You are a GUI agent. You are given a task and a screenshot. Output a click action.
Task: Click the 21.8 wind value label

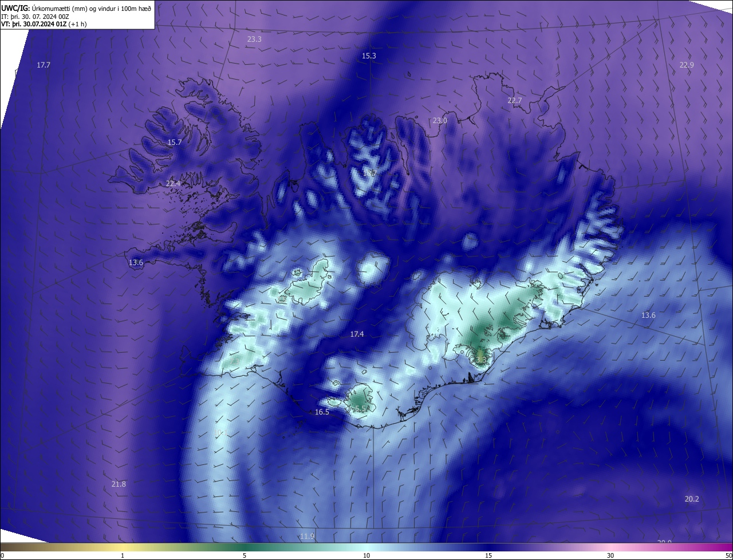(119, 484)
